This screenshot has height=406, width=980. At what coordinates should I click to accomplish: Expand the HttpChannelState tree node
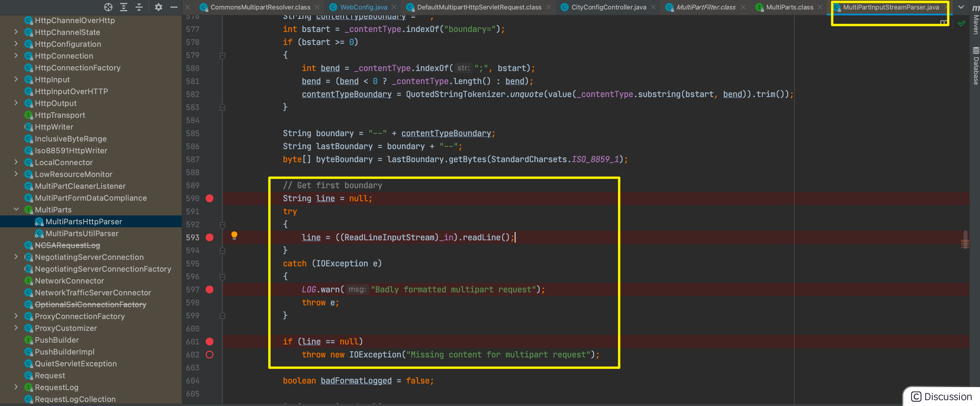(x=16, y=32)
